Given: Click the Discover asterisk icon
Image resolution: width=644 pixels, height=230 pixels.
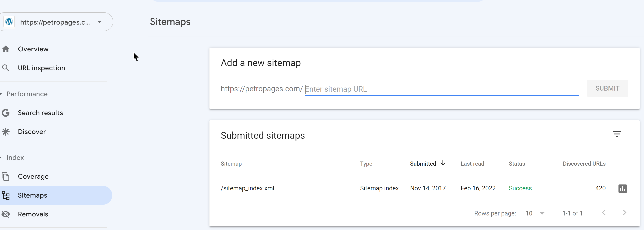Looking at the screenshot, I should tap(6, 132).
